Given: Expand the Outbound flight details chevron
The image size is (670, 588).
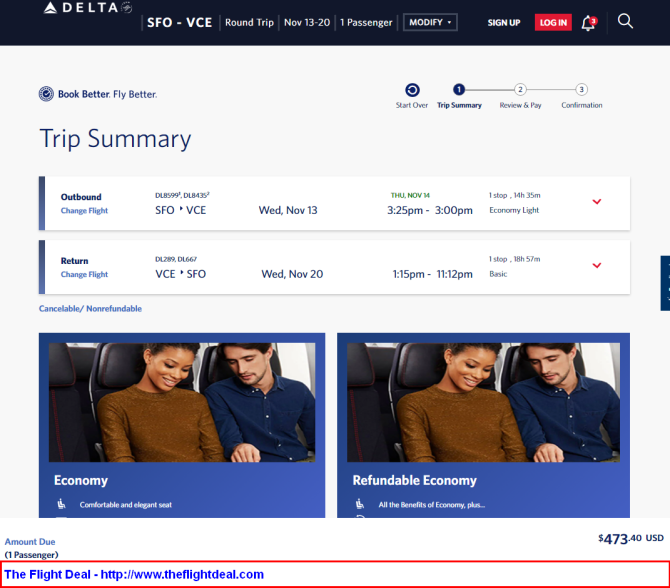Looking at the screenshot, I should pyautogui.click(x=597, y=201).
